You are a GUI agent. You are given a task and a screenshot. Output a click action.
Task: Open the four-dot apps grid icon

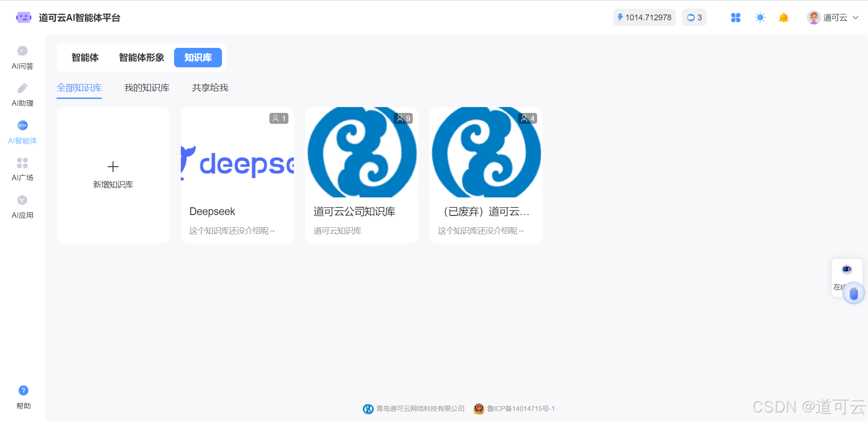click(x=736, y=18)
